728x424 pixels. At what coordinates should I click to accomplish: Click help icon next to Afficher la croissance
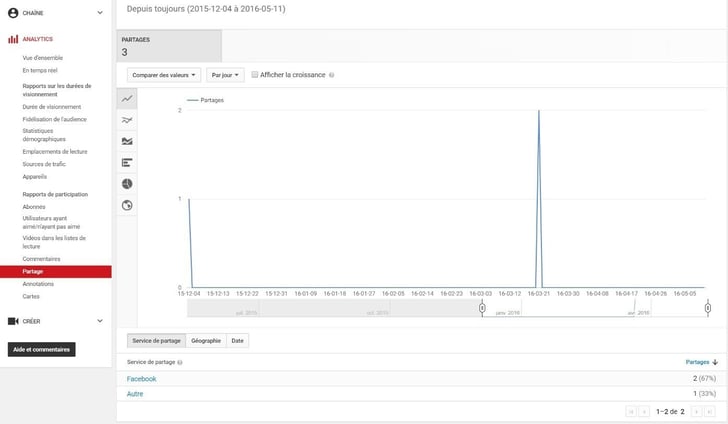point(332,75)
